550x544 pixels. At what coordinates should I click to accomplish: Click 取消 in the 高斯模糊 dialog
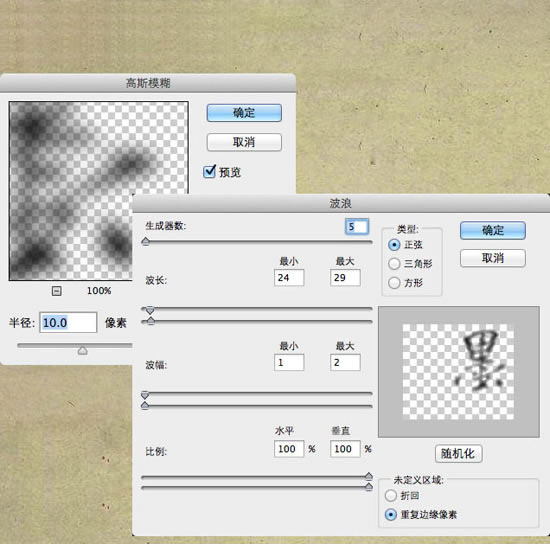[244, 142]
